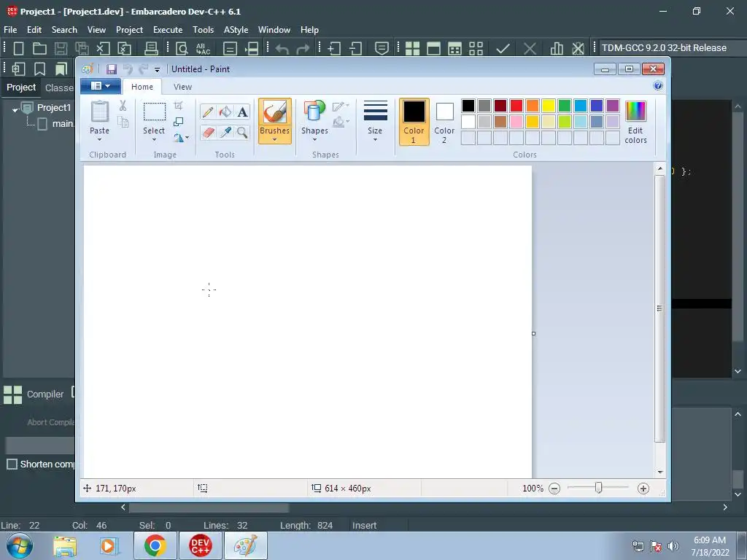Click Profile chart icon in Dev-C++ toolbar
Image resolution: width=747 pixels, height=560 pixels.
coord(557,49)
